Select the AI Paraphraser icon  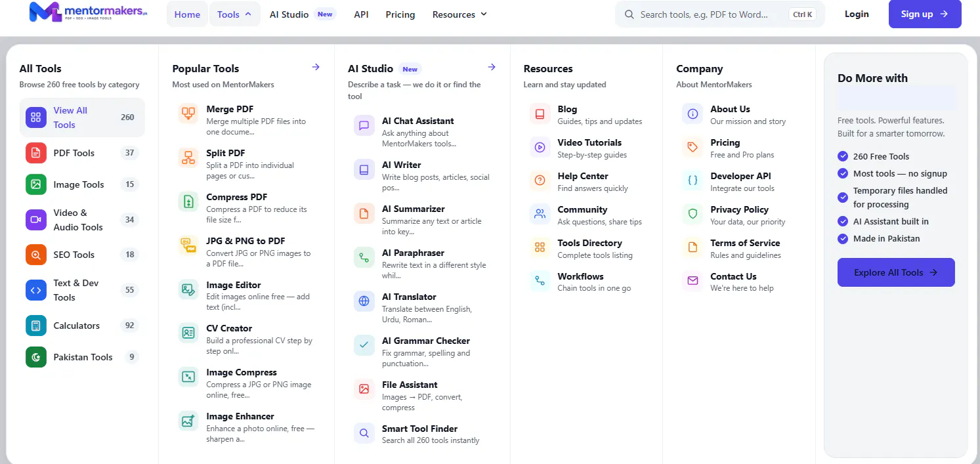point(364,257)
